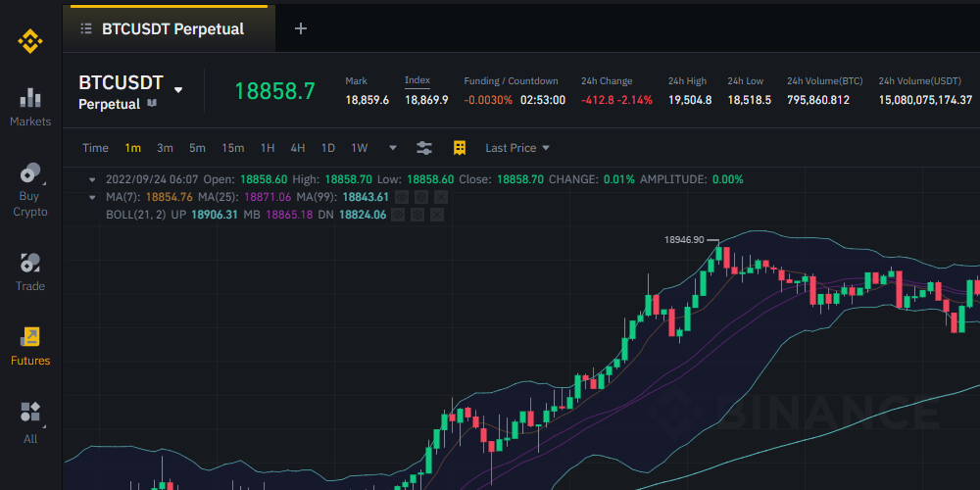
Task: Click 24h Volume(BTC) value 795,860.812
Action: pos(818,100)
